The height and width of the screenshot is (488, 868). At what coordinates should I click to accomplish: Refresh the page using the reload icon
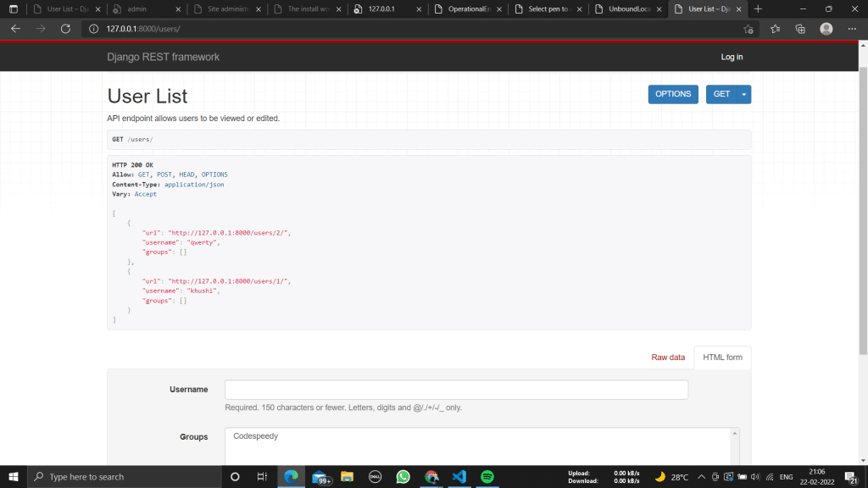64,28
